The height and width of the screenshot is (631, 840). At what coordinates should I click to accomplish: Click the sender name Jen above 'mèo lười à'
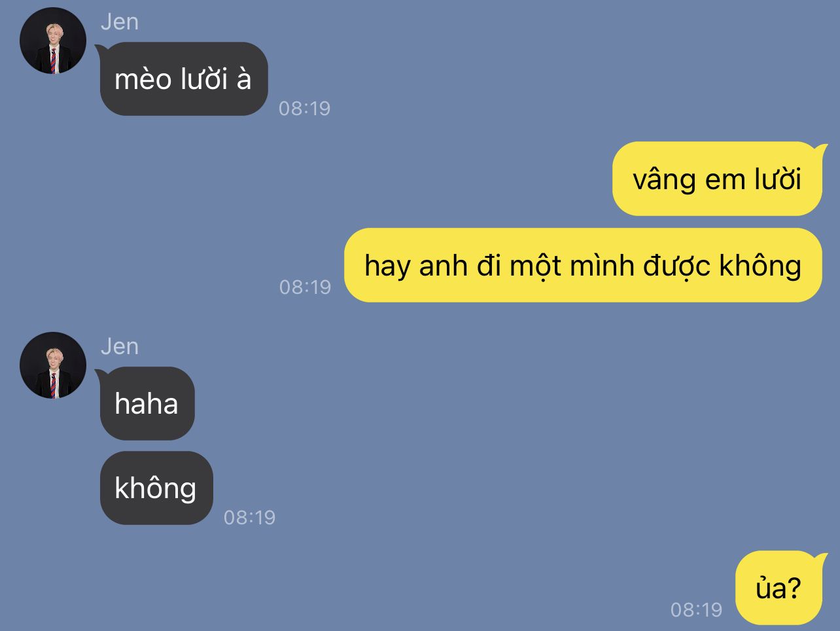coord(120,22)
